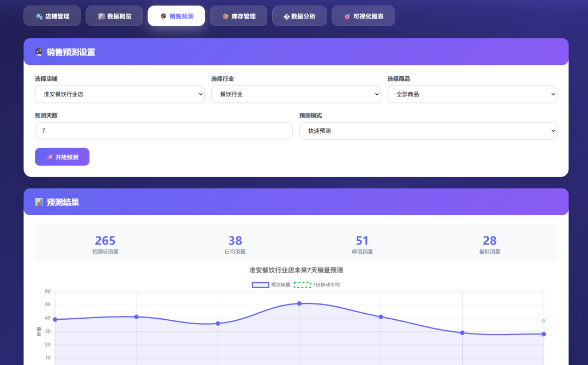This screenshot has height=365, width=588.
Task: Click the target icon in 可视化图表 tab
Action: coord(347,16)
